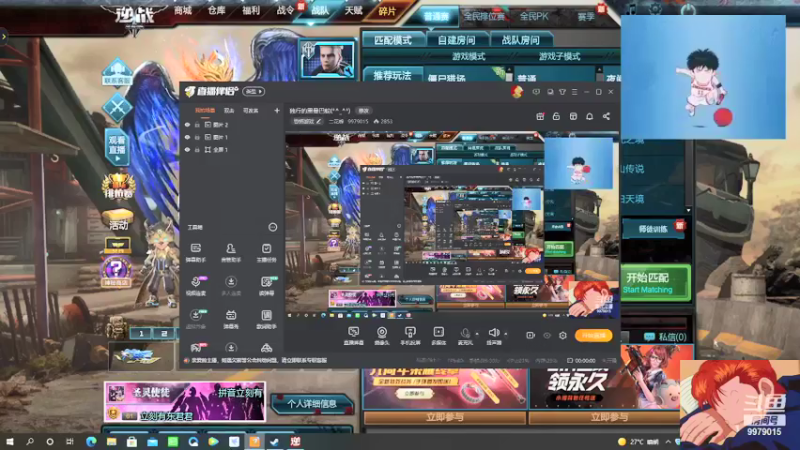Share the stream with share icon
This screenshot has width=800, height=450.
pos(606,116)
